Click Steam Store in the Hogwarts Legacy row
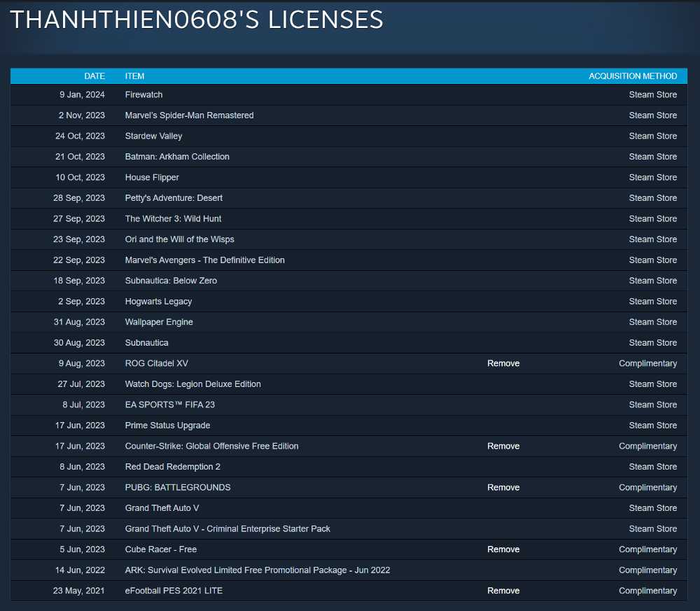 (653, 301)
